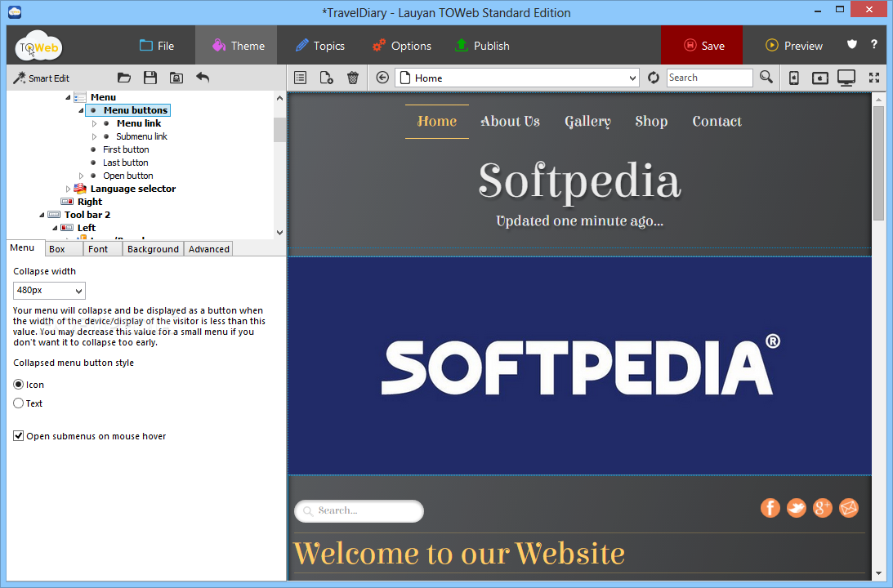This screenshot has width=893, height=588.
Task: Open the Collapse width dropdown
Action: point(49,290)
